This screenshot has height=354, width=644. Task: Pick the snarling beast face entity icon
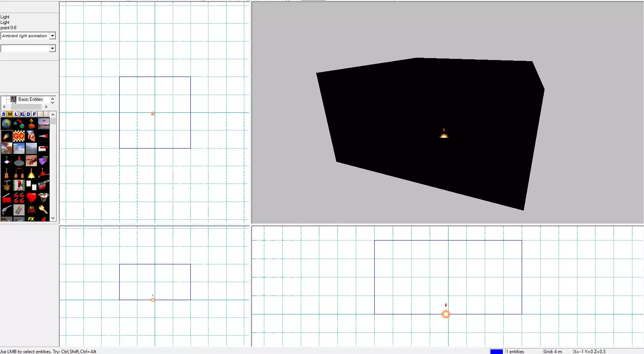click(43, 198)
